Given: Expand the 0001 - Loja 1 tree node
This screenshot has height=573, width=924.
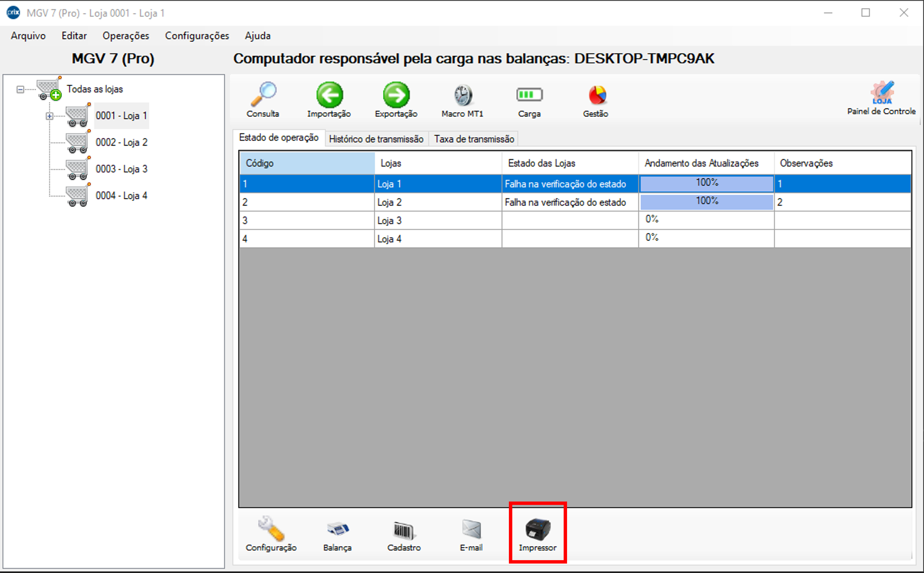Looking at the screenshot, I should point(50,116).
